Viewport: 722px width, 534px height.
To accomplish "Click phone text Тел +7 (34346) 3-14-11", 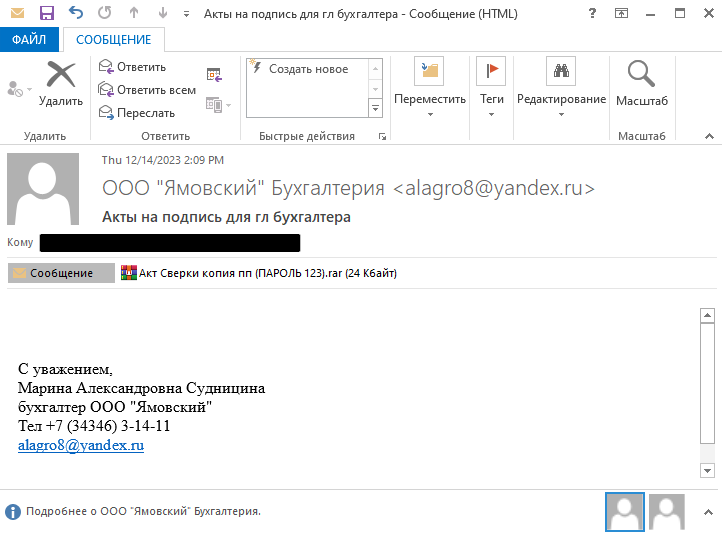I will point(94,426).
